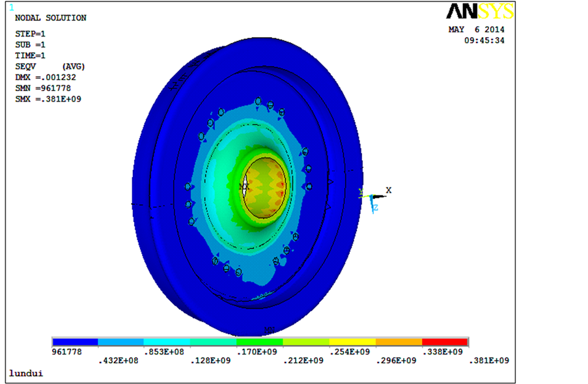Select the dark blue legend color band
This screenshot has width=588, height=384.
click(x=75, y=342)
